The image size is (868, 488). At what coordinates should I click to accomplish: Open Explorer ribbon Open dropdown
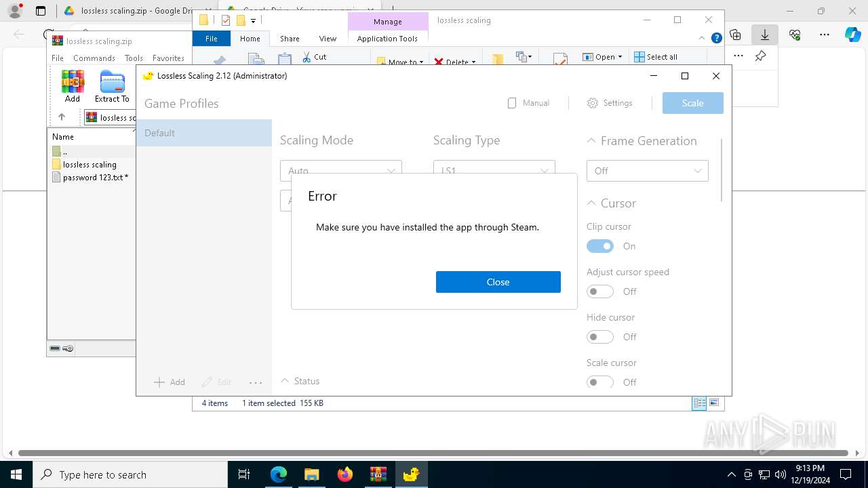[604, 57]
